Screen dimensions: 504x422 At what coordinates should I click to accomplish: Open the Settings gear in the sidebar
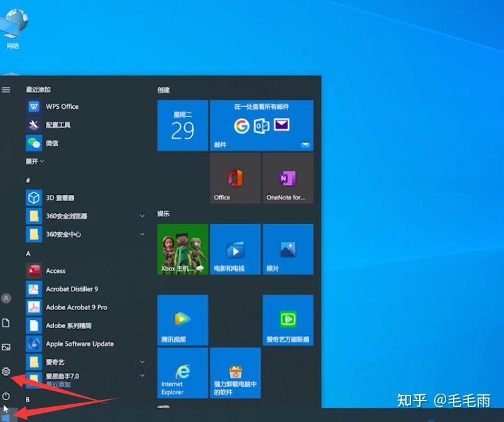[6, 372]
